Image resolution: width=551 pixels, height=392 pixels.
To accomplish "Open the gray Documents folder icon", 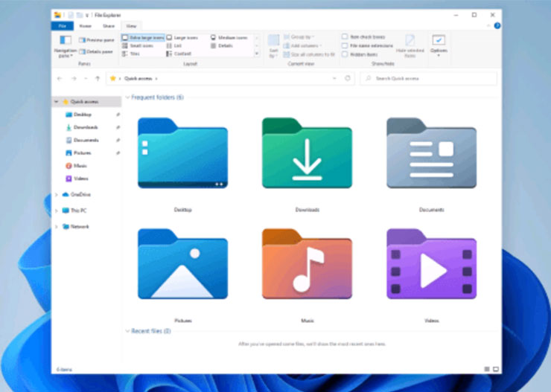I will (431, 153).
